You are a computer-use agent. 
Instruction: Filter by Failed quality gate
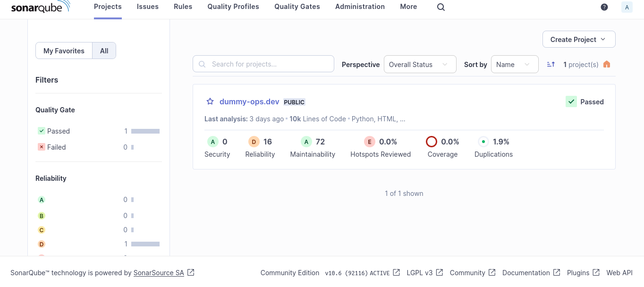tap(99, 147)
